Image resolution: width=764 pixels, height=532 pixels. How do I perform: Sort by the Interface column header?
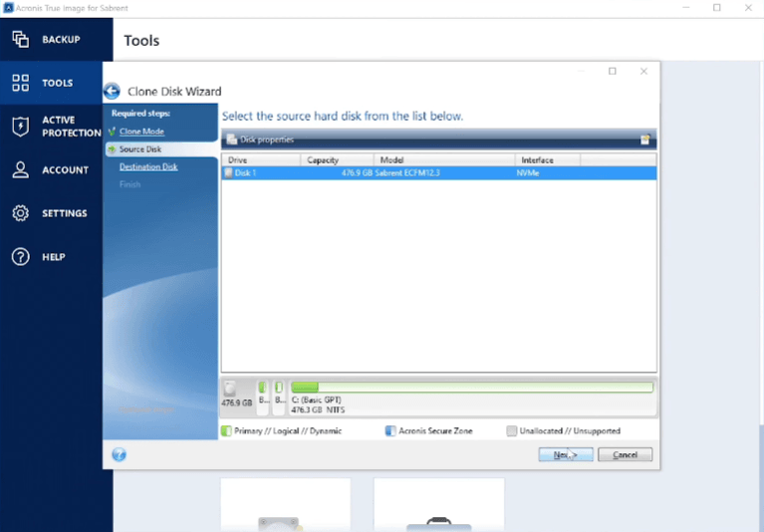point(548,159)
